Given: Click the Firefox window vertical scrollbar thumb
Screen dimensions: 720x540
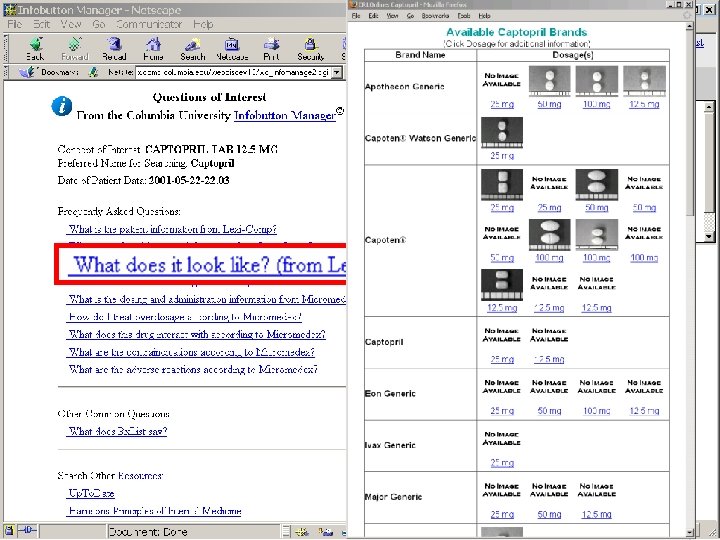Looking at the screenshot, I should point(690,123).
